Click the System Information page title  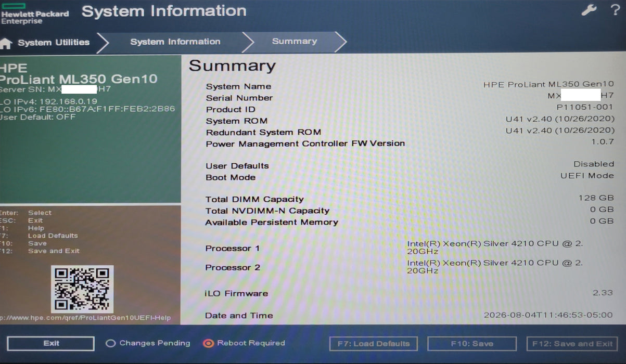pyautogui.click(x=164, y=11)
